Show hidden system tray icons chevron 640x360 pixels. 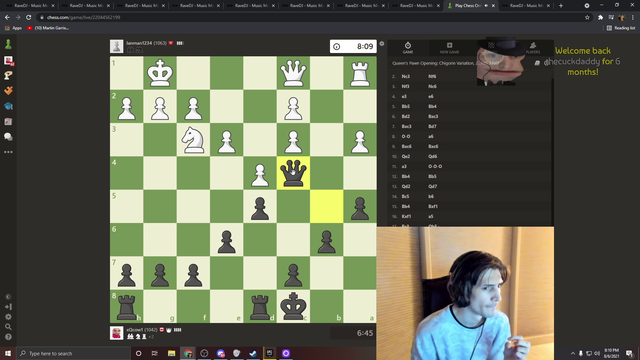point(573,353)
